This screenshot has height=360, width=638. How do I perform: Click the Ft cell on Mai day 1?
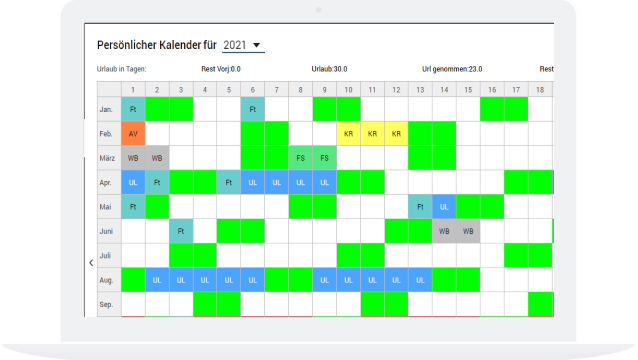pos(133,207)
